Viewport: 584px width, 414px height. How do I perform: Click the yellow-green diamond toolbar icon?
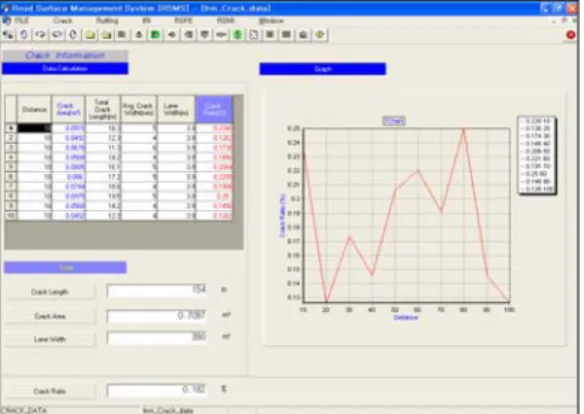[x=320, y=35]
